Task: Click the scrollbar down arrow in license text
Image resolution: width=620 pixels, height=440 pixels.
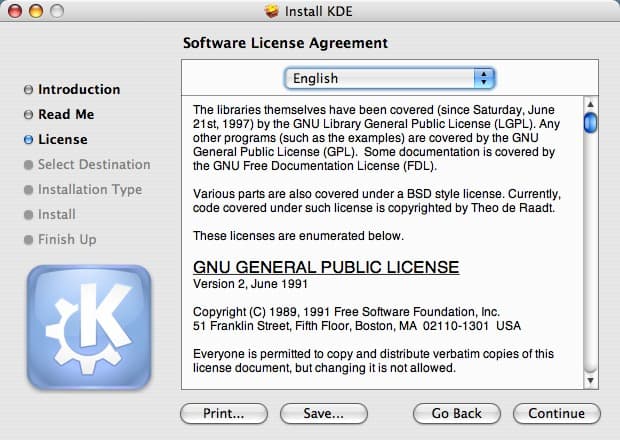Action: pyautogui.click(x=590, y=380)
